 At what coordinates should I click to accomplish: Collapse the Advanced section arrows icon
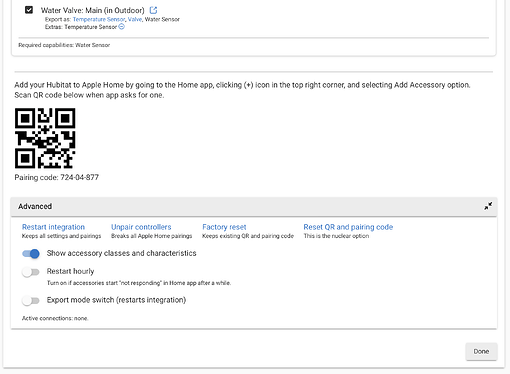coord(488,206)
